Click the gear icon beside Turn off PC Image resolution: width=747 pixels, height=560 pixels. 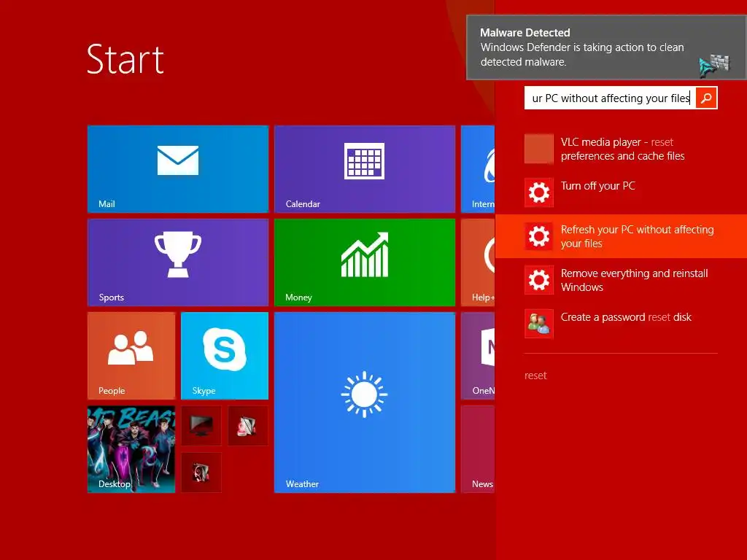(539, 192)
